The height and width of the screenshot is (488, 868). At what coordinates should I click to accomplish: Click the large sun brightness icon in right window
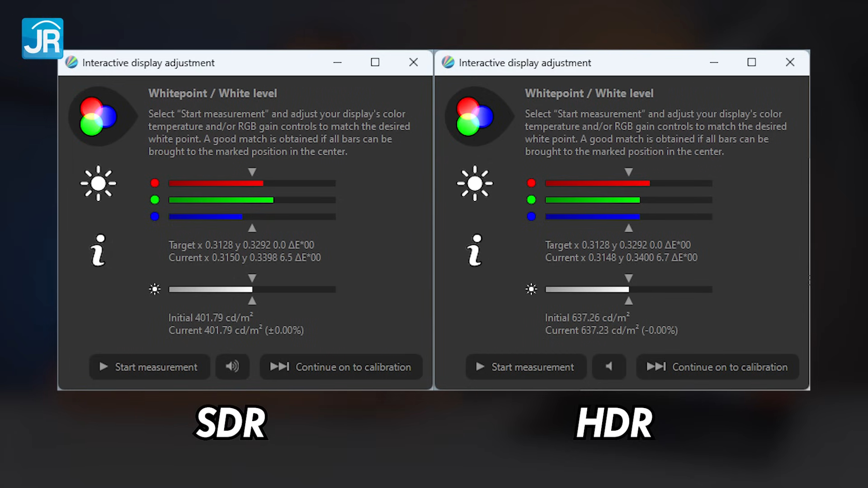point(475,183)
